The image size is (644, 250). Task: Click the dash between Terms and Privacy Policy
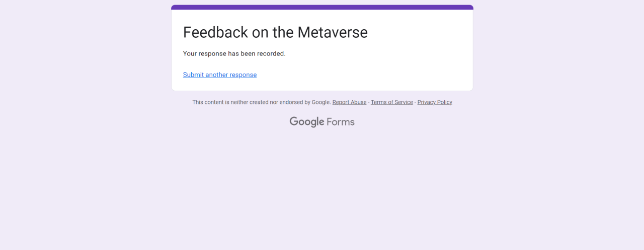415,102
